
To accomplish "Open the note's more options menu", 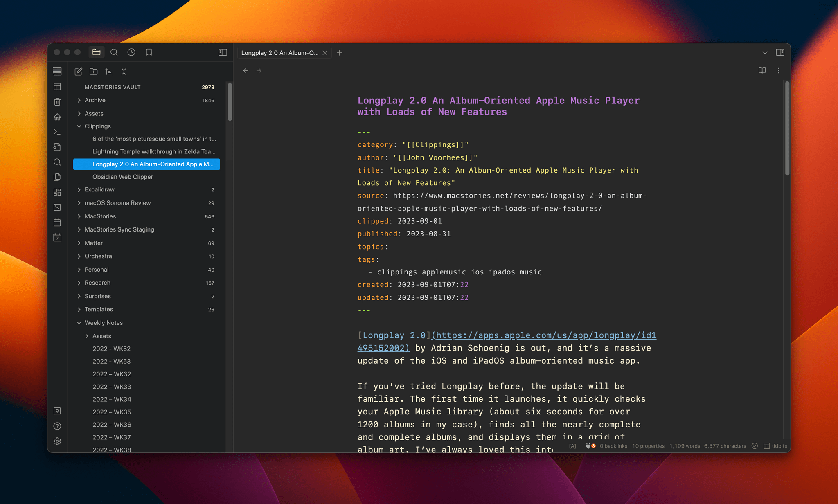I will point(779,71).
